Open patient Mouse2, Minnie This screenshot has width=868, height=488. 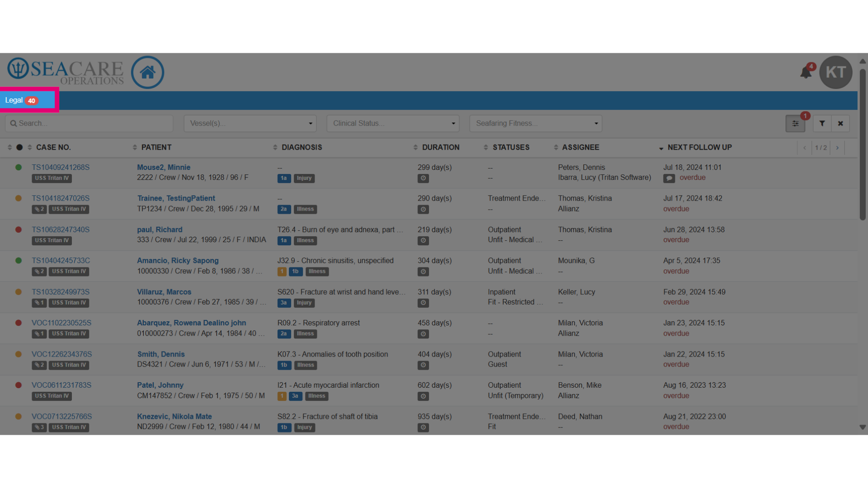(164, 167)
